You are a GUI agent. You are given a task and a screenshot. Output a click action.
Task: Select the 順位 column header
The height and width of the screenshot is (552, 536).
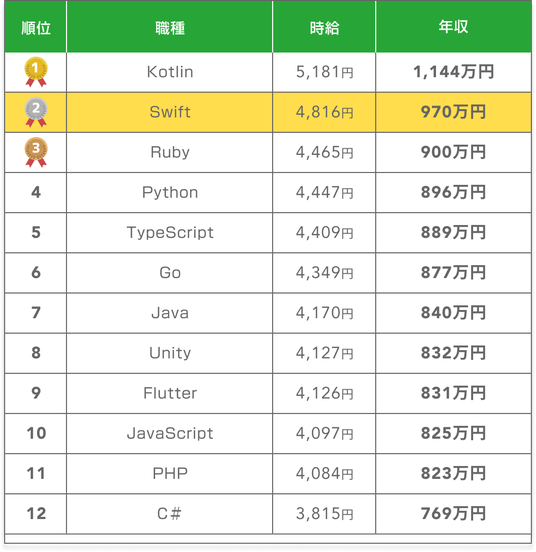tap(36, 28)
